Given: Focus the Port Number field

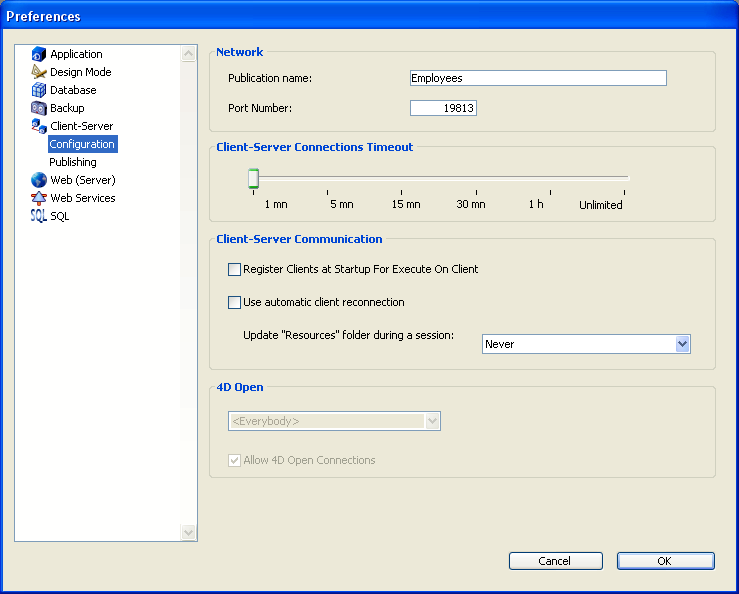Looking at the screenshot, I should tap(443, 108).
